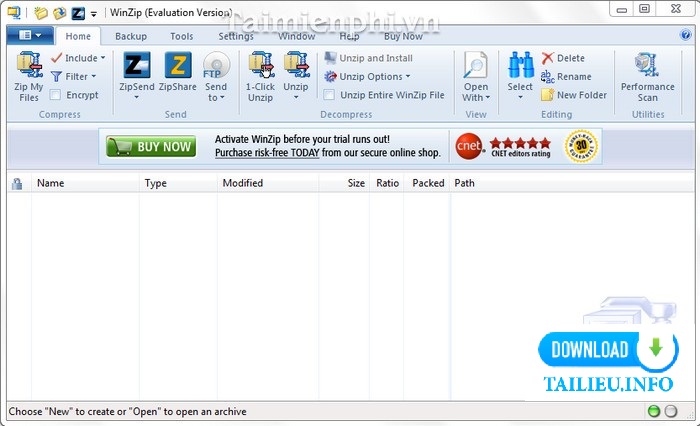The height and width of the screenshot is (426, 700).
Task: Open the Unzip Options dropdown arrow
Action: point(408,76)
